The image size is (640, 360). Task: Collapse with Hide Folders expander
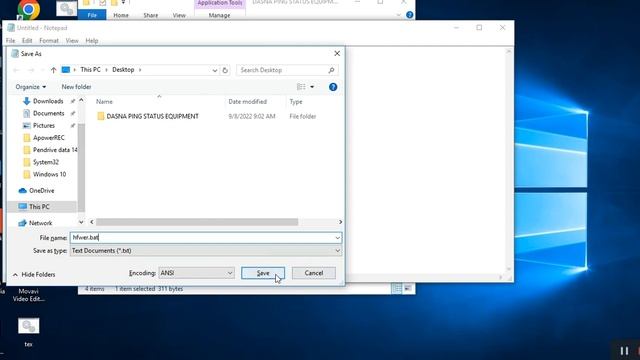click(34, 275)
